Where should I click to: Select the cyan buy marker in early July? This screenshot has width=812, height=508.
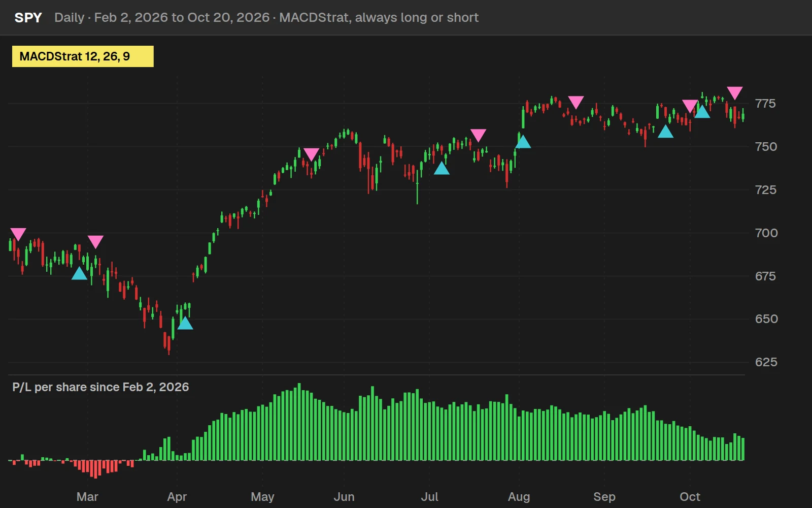pyautogui.click(x=442, y=168)
